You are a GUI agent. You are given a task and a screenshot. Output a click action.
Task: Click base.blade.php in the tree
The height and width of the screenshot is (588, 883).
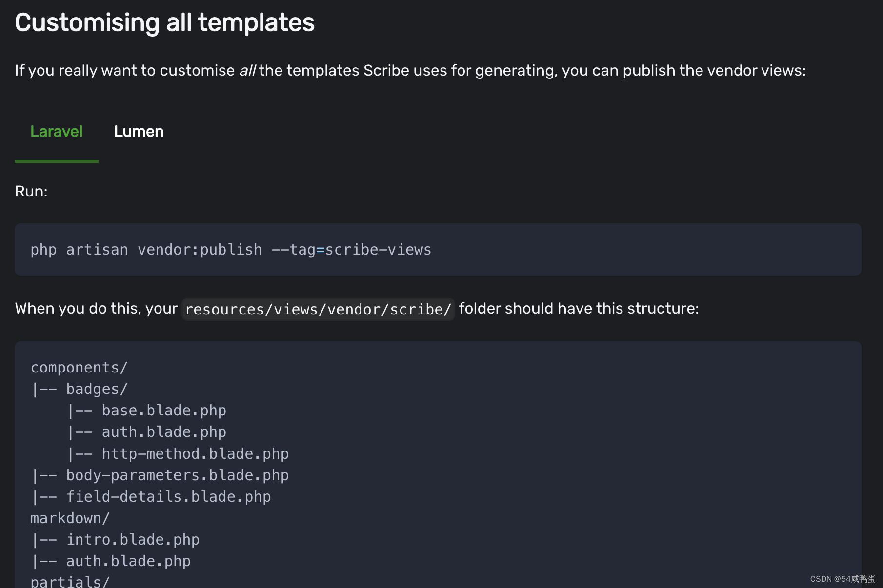163,411
